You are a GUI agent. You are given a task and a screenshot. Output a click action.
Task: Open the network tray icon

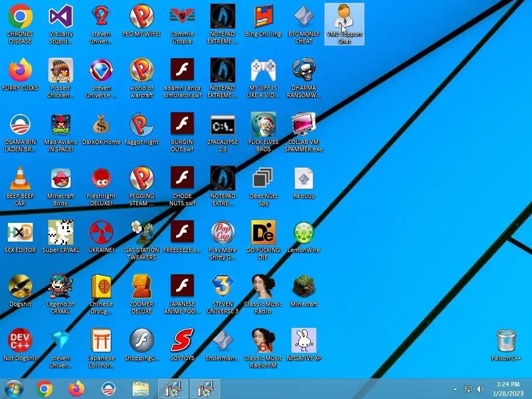click(x=468, y=389)
